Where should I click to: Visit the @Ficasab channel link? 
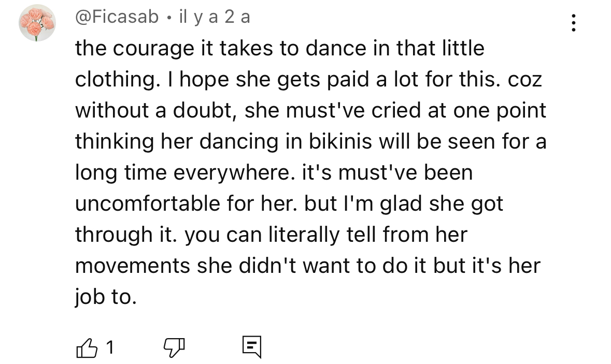(x=117, y=17)
